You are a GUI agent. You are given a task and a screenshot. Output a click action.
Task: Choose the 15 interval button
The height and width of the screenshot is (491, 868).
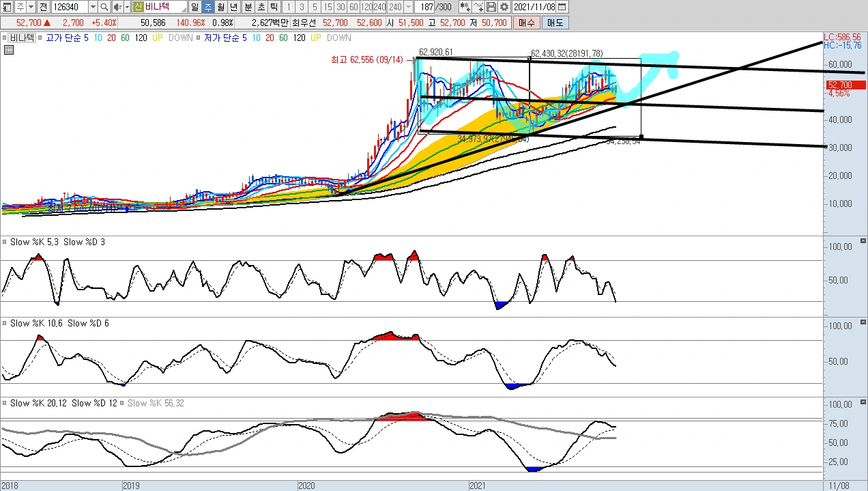(328, 7)
